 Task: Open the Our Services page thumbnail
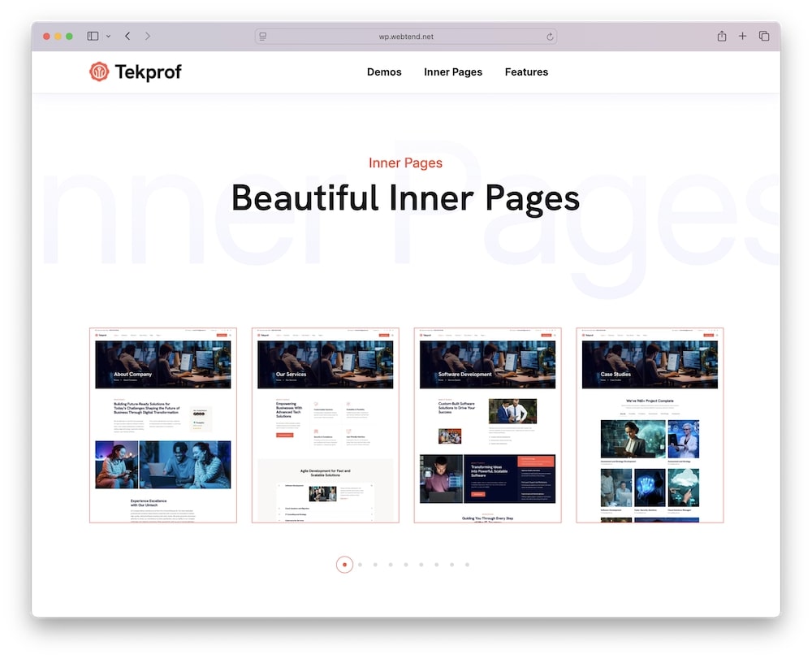pyautogui.click(x=326, y=425)
